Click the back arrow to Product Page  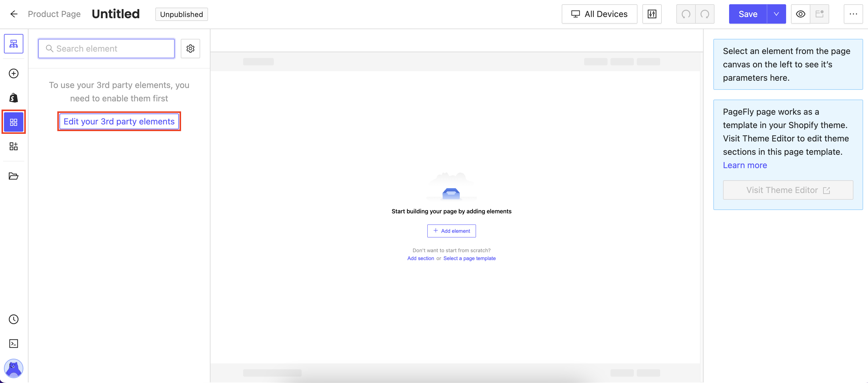pyautogui.click(x=14, y=14)
